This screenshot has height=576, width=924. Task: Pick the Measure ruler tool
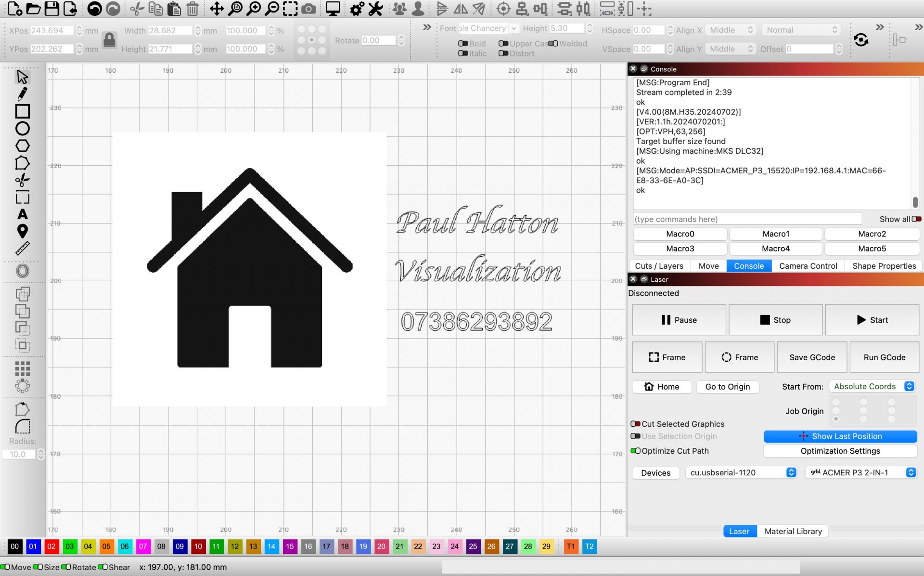coord(22,249)
